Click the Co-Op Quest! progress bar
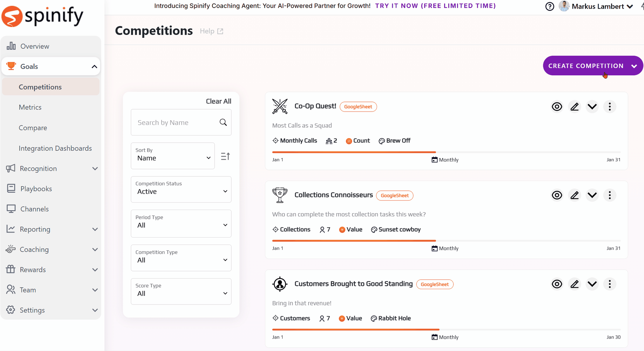The image size is (644, 351). coord(446,152)
